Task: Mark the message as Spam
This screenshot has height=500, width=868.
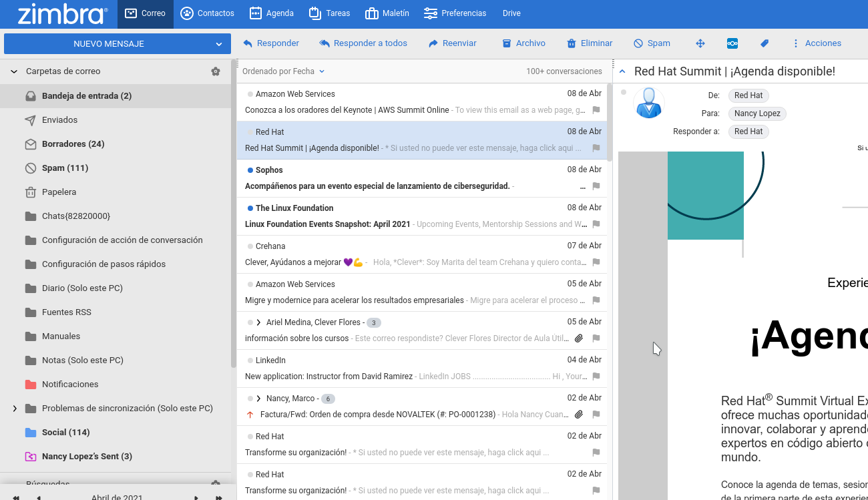Action: [652, 43]
